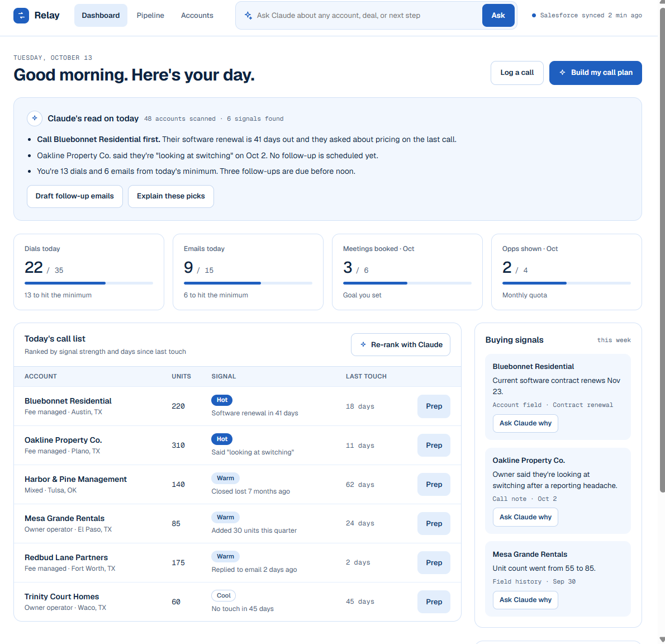Click the Cool badge on Trinity Court row
The image size is (665, 644).
[224, 595]
